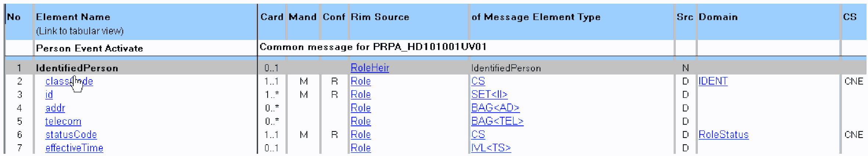Screen dimensions: 868x156
Task: Open the telecom element link
Action: click(63, 121)
